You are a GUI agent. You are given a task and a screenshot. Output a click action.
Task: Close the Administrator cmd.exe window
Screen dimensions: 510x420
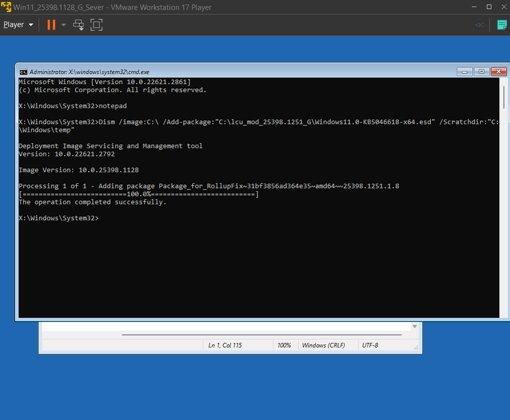(x=498, y=71)
